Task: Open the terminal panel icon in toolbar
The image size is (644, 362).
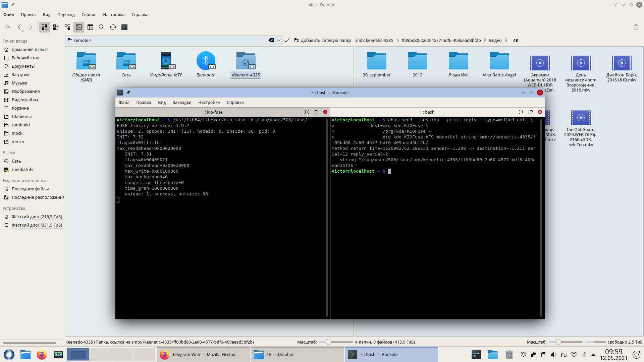Action: tap(124, 27)
